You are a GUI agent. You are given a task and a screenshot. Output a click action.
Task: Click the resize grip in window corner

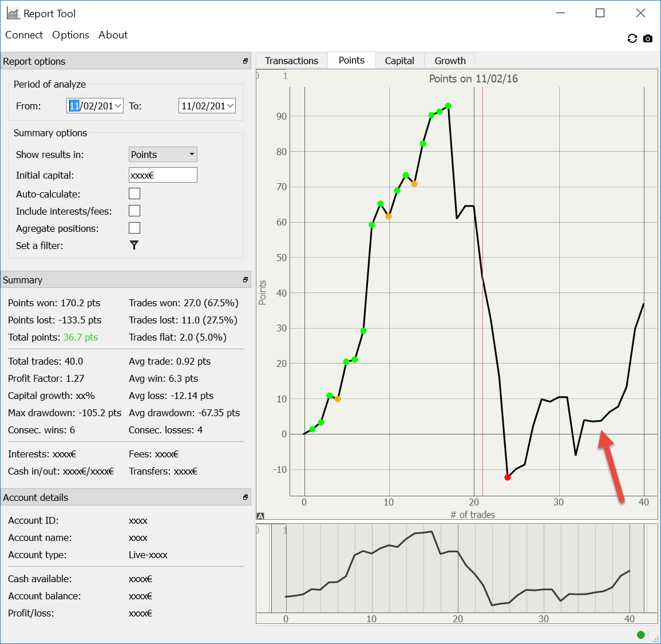tap(655, 639)
